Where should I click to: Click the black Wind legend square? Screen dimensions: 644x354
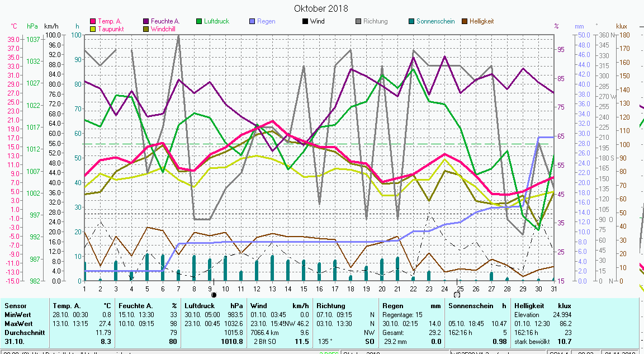point(305,22)
